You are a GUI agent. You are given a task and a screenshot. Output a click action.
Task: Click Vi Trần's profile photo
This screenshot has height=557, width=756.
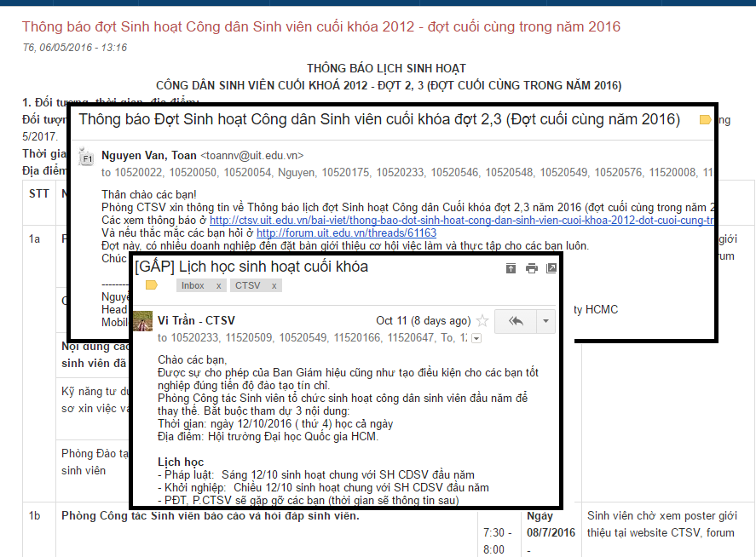(x=141, y=326)
